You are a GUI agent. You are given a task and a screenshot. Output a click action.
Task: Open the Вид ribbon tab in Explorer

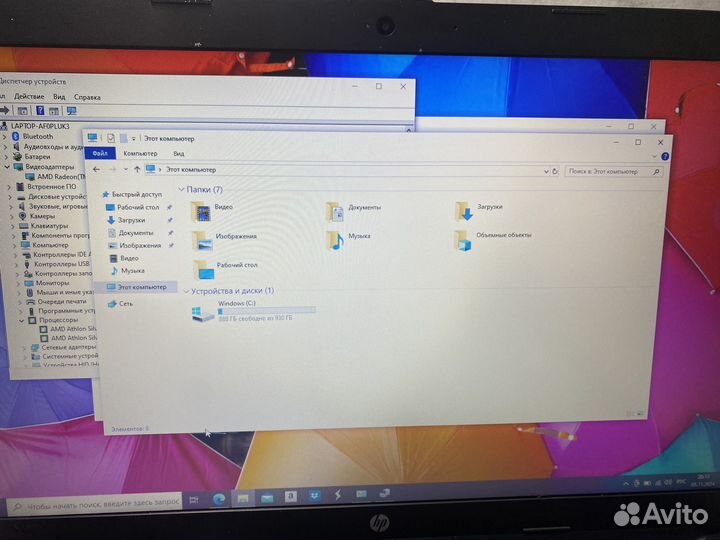(x=179, y=154)
